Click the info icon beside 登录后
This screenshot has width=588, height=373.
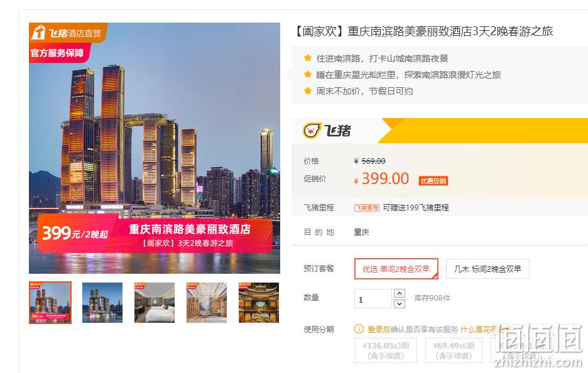coord(359,329)
